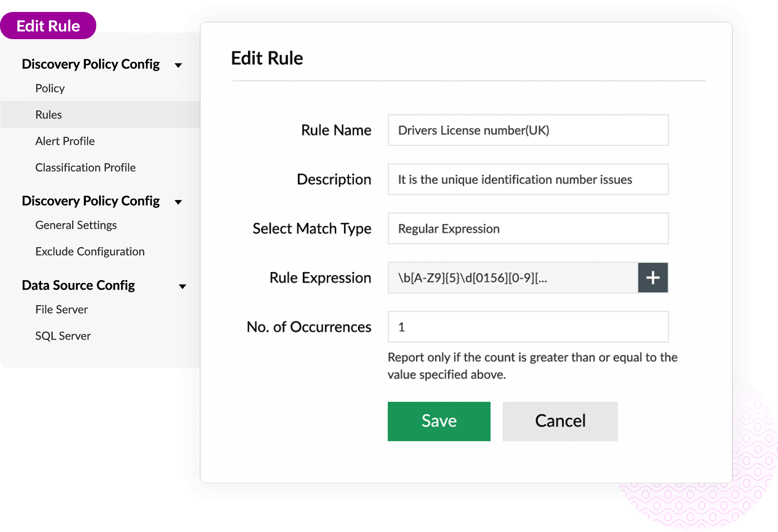Cancel editing the rule
Viewport: 778px width, 532px height.
(560, 421)
